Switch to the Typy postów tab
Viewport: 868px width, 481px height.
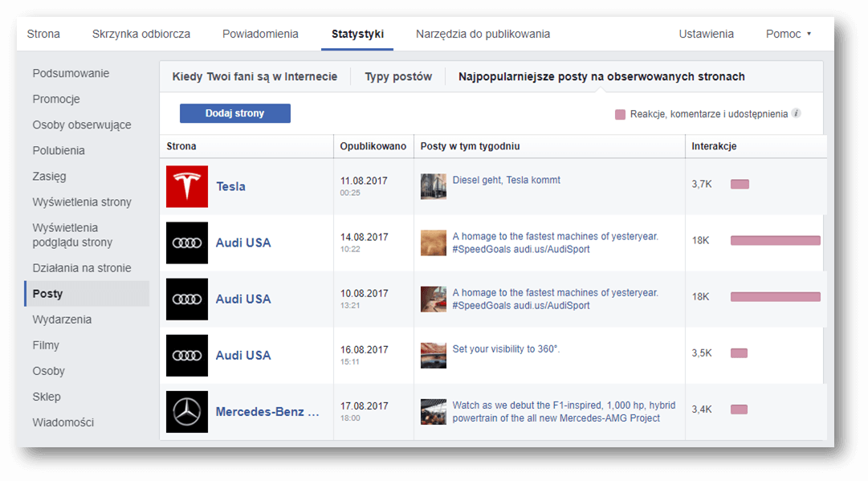pyautogui.click(x=398, y=76)
